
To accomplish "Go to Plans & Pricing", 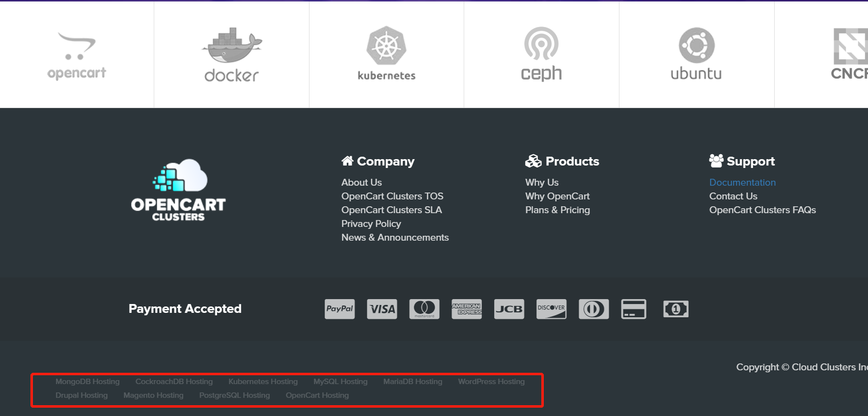I will click(558, 210).
